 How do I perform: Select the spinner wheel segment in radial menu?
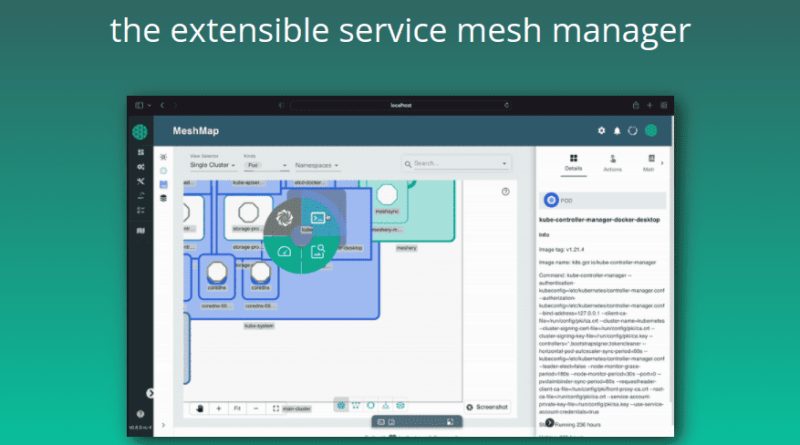point(284,218)
